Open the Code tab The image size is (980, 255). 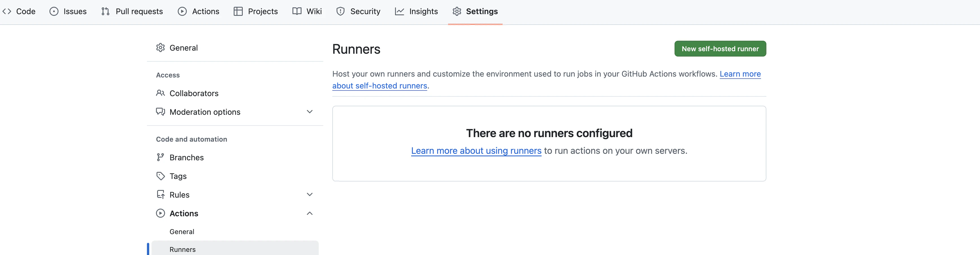[x=19, y=11]
